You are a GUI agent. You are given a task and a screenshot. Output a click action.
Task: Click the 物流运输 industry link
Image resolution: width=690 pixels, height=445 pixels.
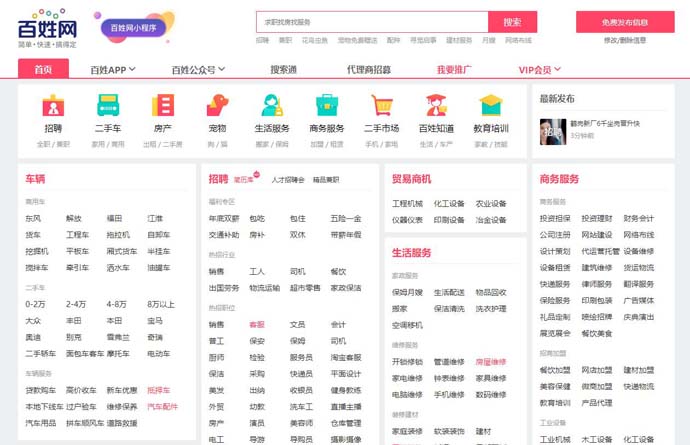[x=264, y=288]
